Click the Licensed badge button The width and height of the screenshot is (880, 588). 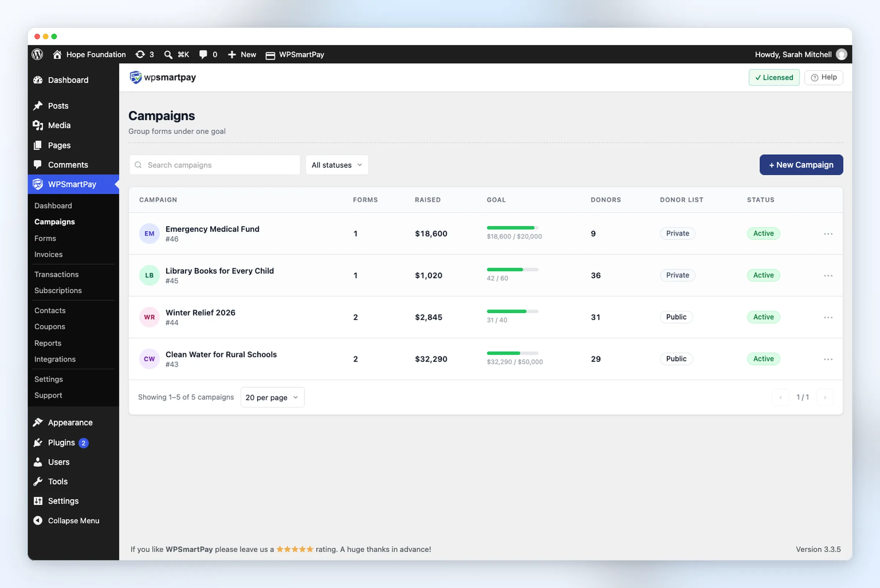pyautogui.click(x=774, y=77)
